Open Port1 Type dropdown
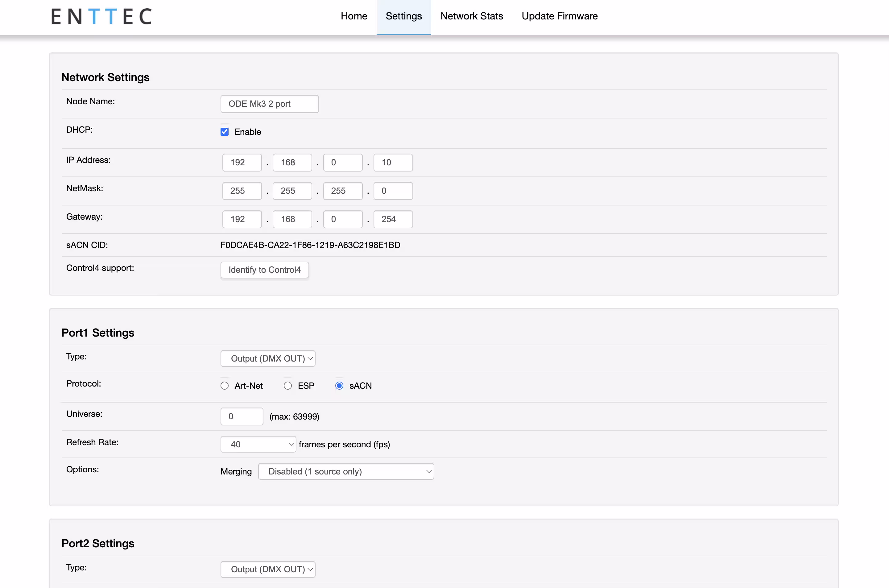Screen dimensions: 889x588 268,358
